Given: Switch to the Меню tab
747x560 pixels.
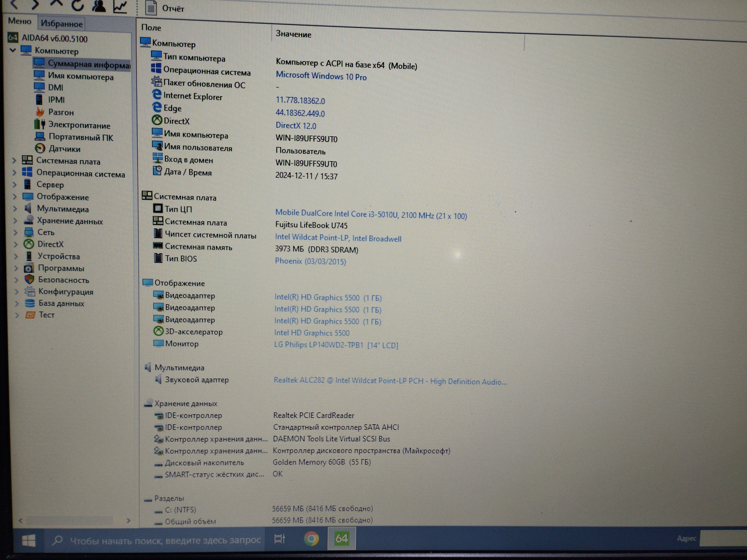Looking at the screenshot, I should click(19, 21).
